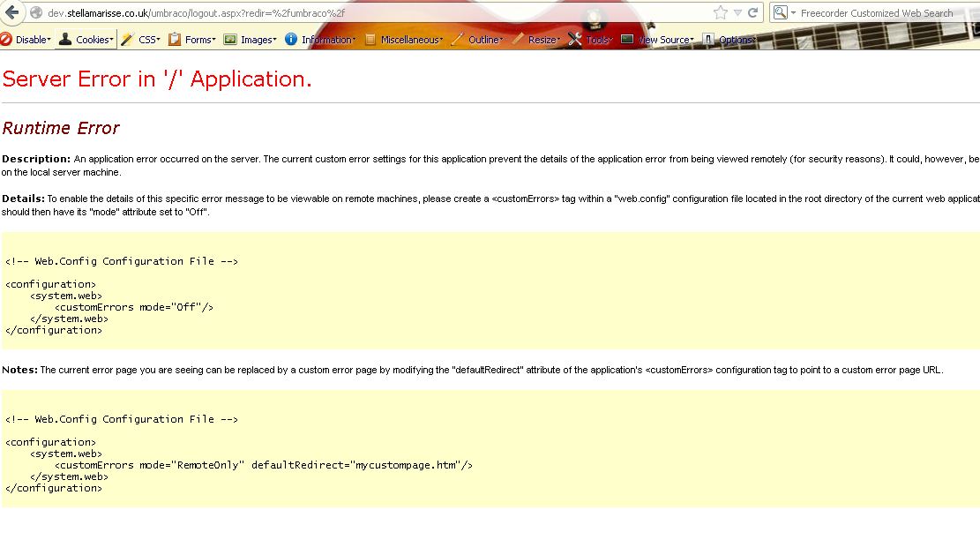
Task: Open the Resize toolbar menu
Action: [x=544, y=40]
